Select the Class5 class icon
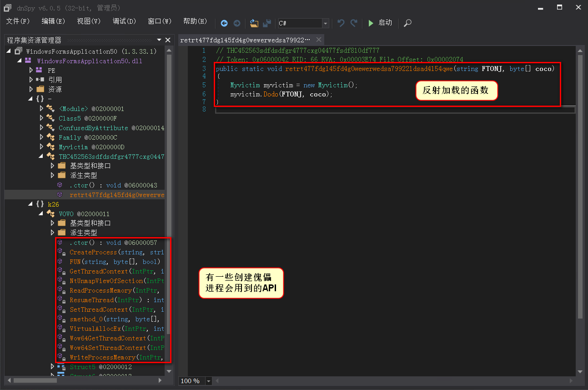 50,118
